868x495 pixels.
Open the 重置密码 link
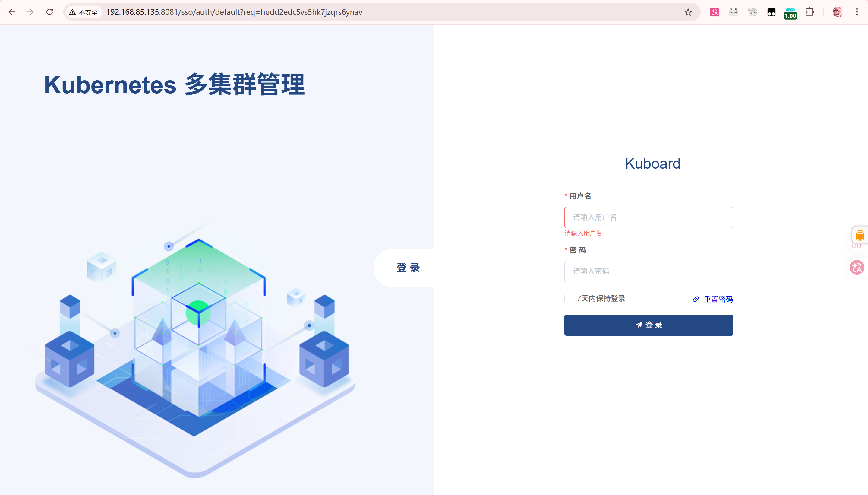click(718, 299)
